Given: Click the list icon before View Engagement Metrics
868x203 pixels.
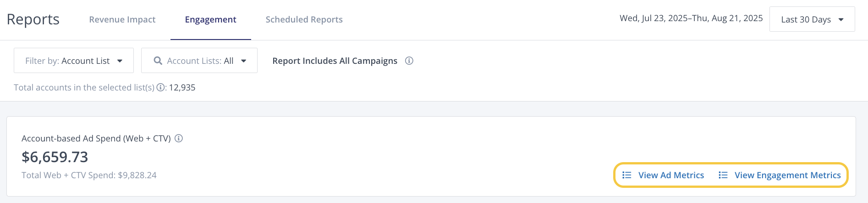Looking at the screenshot, I should click(x=723, y=175).
